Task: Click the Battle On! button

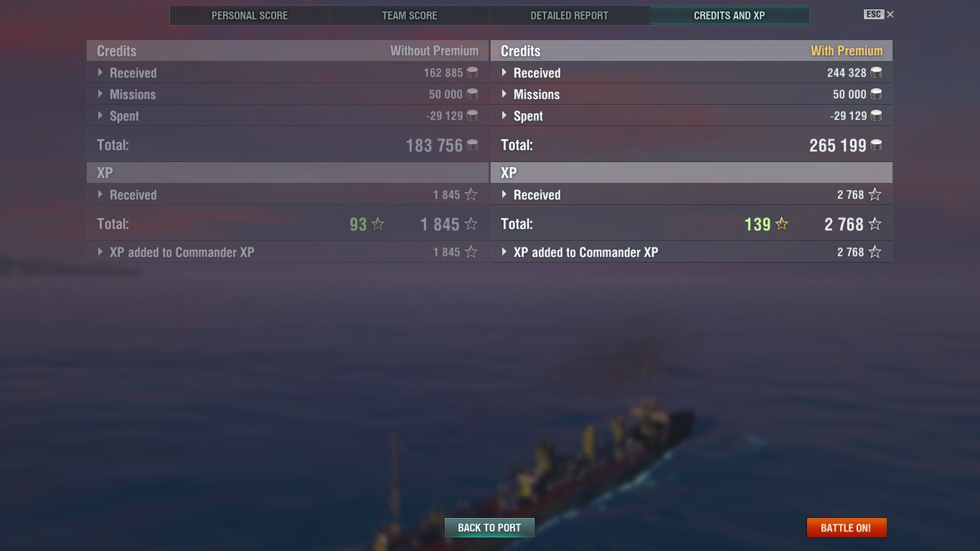Action: point(847,527)
